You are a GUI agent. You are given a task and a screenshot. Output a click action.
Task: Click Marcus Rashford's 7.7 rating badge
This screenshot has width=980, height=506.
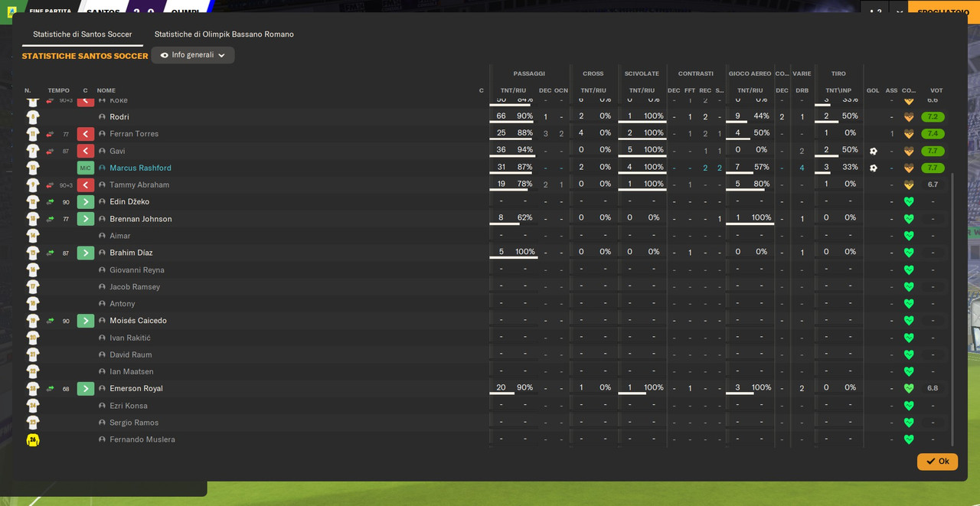tap(933, 168)
